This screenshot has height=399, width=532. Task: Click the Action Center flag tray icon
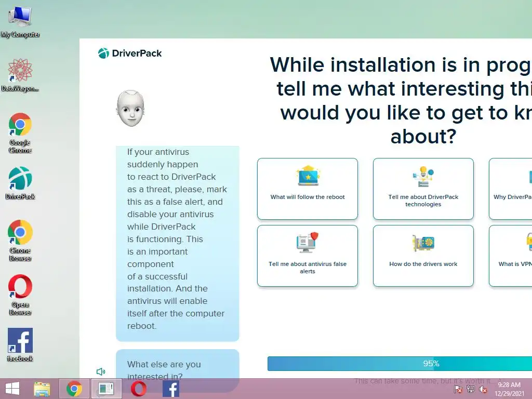[x=458, y=389]
